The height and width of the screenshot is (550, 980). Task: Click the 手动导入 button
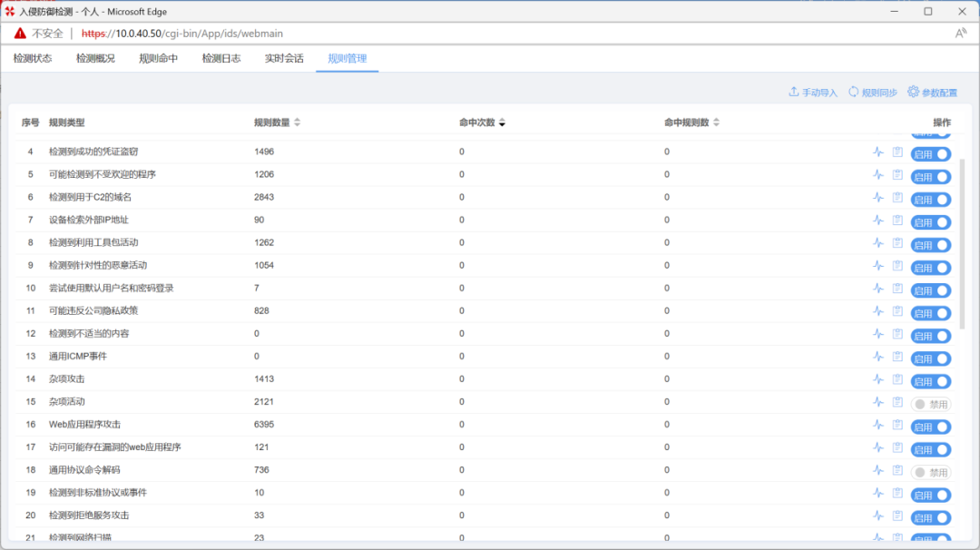tap(812, 93)
